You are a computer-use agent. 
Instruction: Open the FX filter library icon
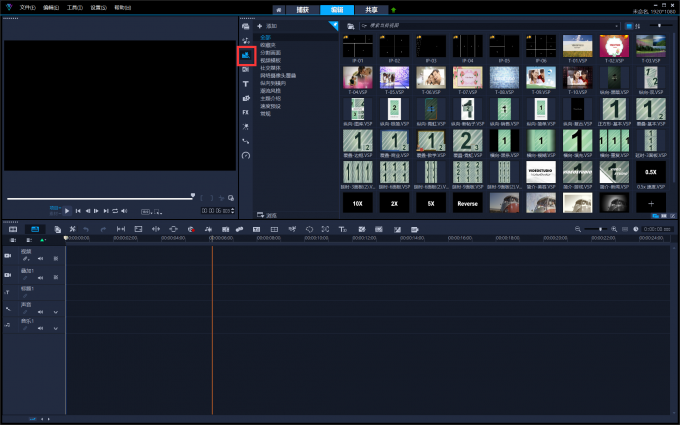pyautogui.click(x=245, y=112)
